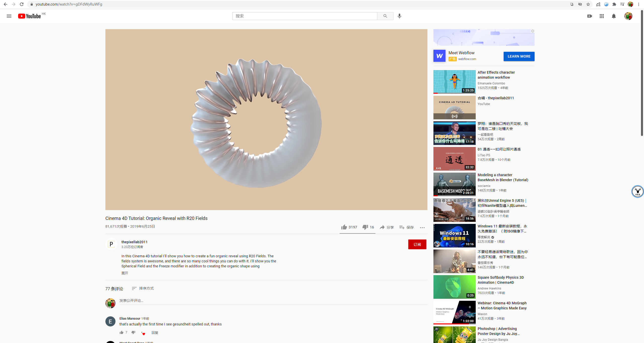Click the share arrow icon
This screenshot has height=343, width=644.
[382, 227]
